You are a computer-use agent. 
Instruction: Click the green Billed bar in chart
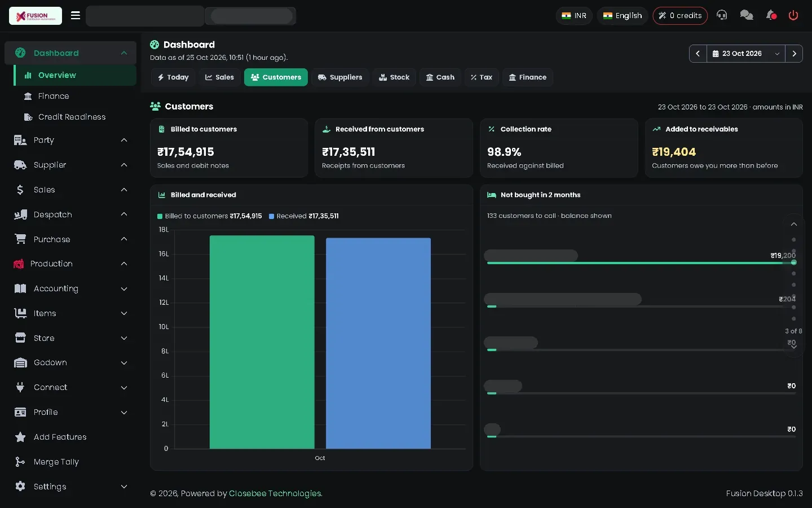262,342
